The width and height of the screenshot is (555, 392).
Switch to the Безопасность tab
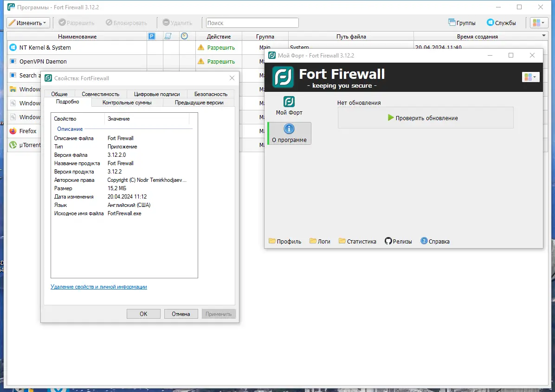tap(211, 94)
